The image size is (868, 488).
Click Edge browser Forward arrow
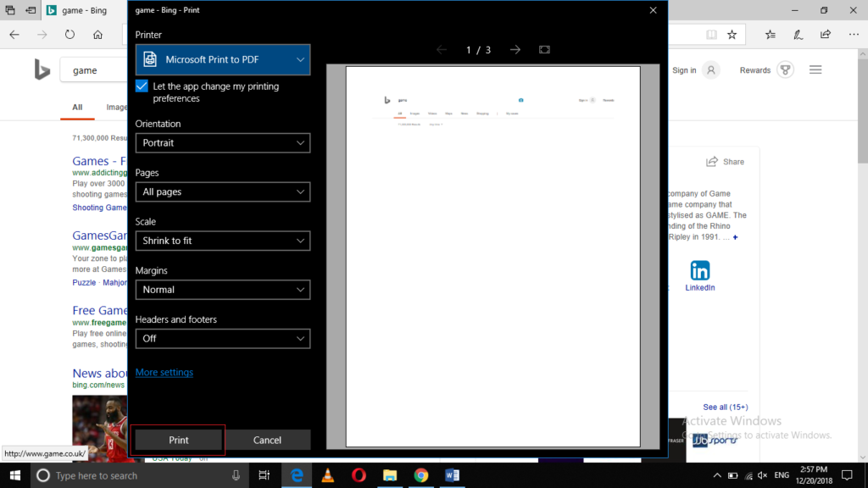coord(42,34)
